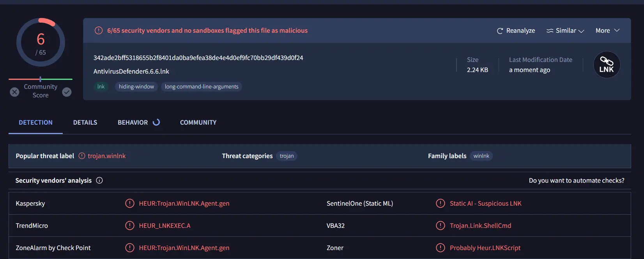Click alert icon beside Static AI - Suspicious LNK

[x=441, y=203]
